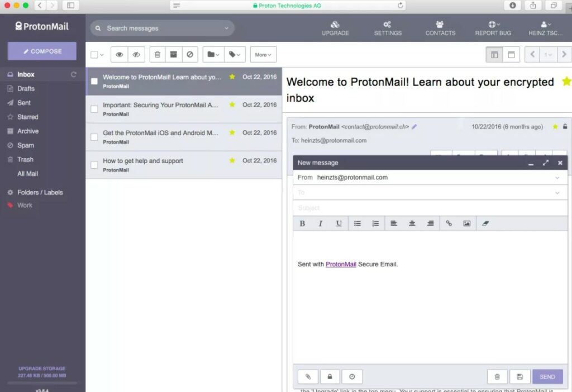Image resolution: width=572 pixels, height=392 pixels.
Task: Add a hyperlink in the compose toolbar
Action: click(x=449, y=223)
